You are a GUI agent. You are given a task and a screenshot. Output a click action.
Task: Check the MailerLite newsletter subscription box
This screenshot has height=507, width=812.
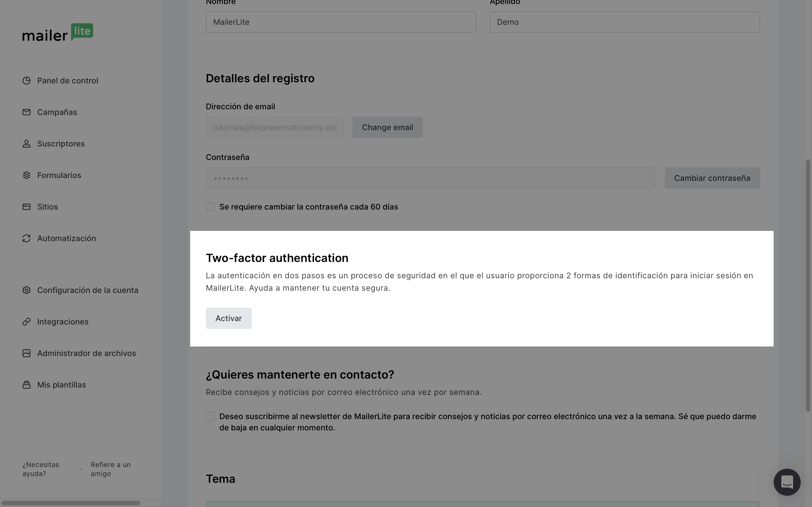[x=210, y=417]
